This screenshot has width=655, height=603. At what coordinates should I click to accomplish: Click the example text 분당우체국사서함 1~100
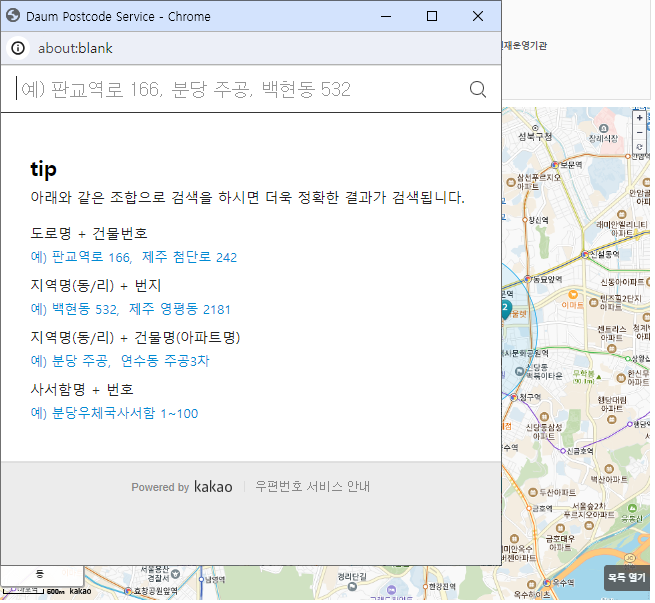click(124, 413)
